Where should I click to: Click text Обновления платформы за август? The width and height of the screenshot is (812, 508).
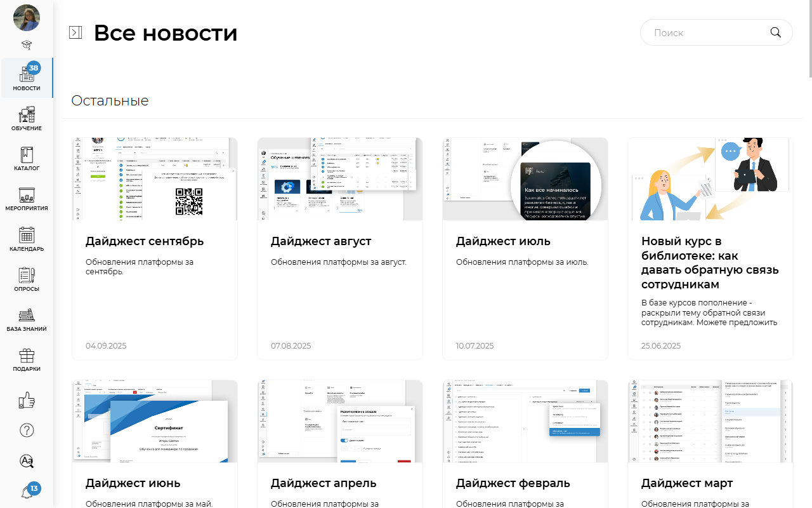pos(339,262)
